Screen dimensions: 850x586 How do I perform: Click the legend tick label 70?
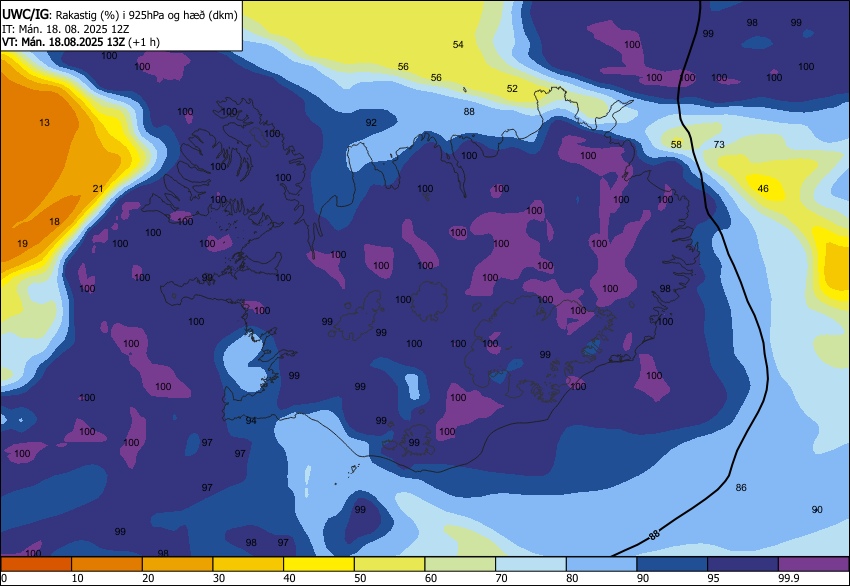click(501, 578)
